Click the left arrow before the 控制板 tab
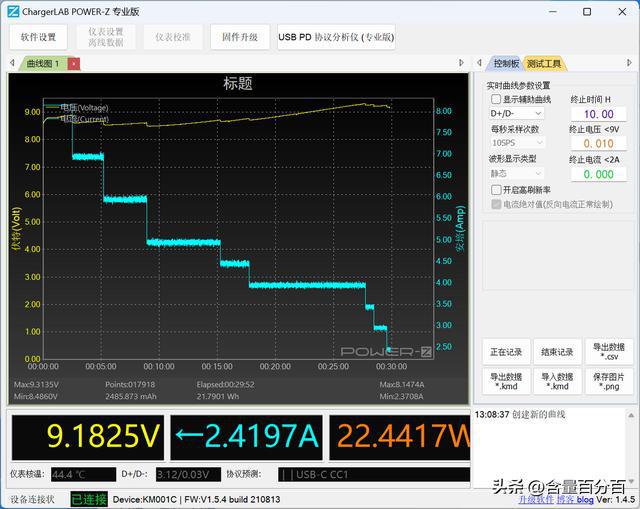This screenshot has width=640, height=509. click(x=480, y=63)
